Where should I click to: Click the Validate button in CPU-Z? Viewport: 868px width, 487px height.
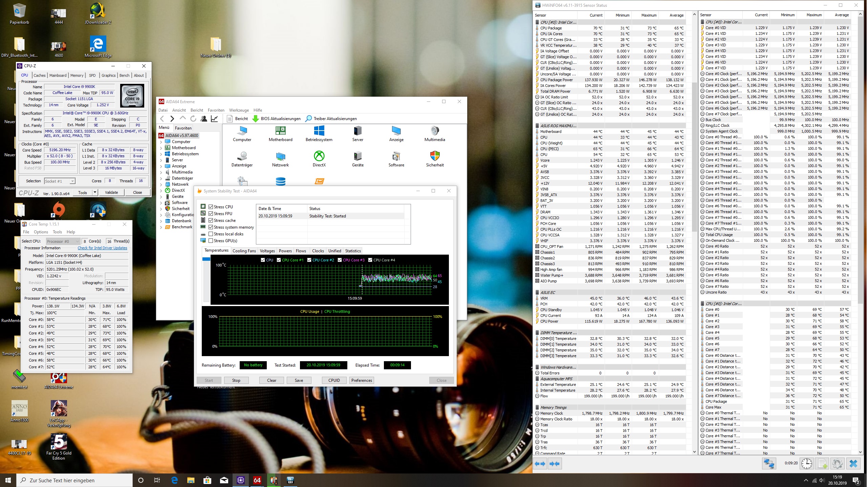pyautogui.click(x=111, y=192)
